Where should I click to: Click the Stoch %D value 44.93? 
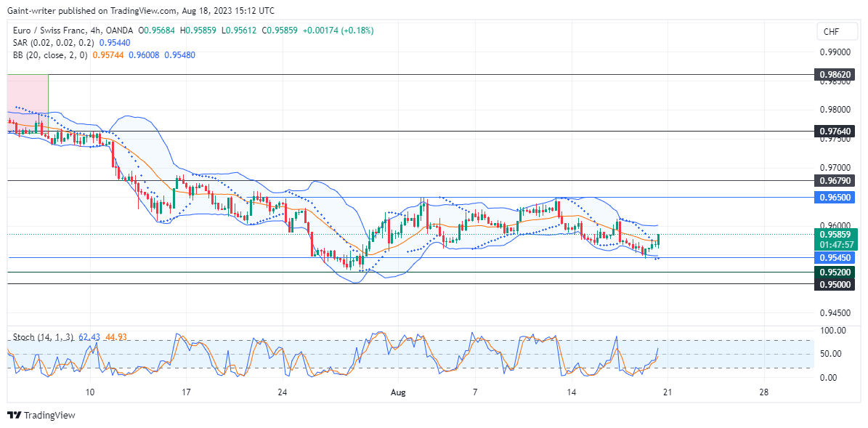(115, 336)
